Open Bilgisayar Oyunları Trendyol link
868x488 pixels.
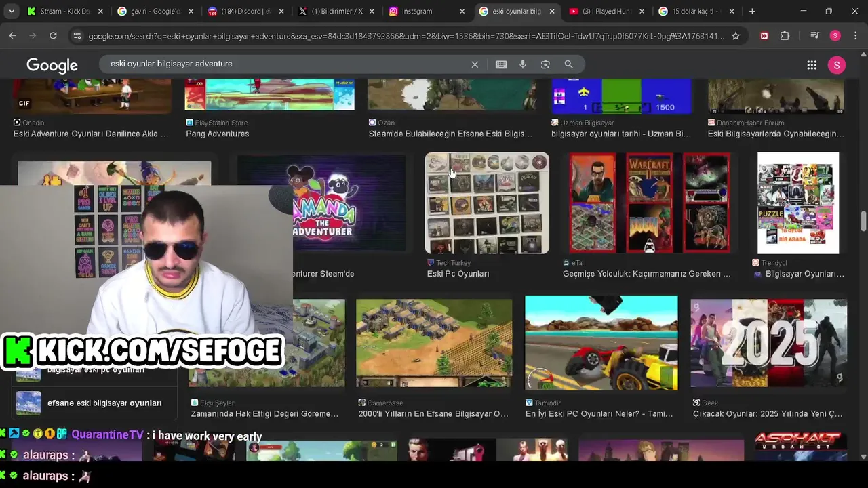[805, 274]
